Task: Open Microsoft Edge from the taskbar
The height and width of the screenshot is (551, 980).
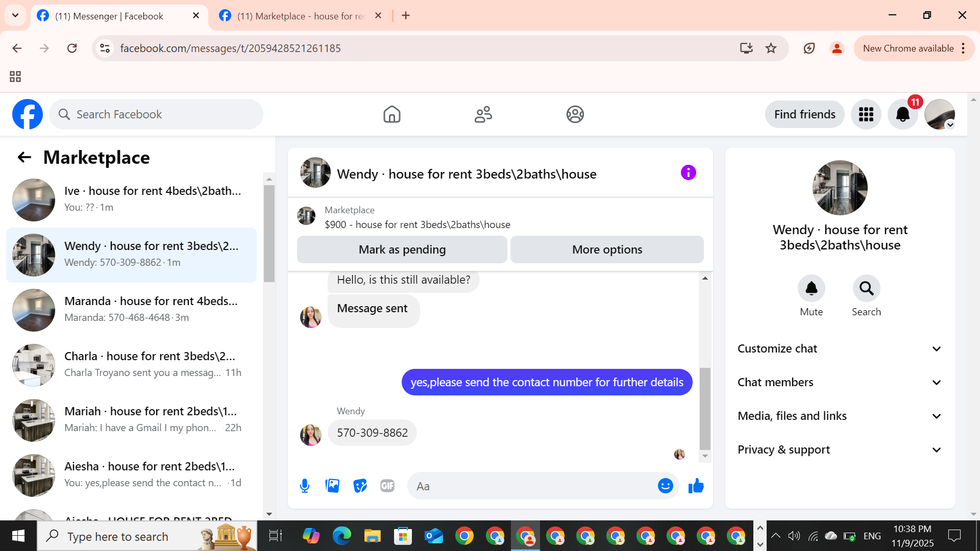Action: tap(341, 536)
